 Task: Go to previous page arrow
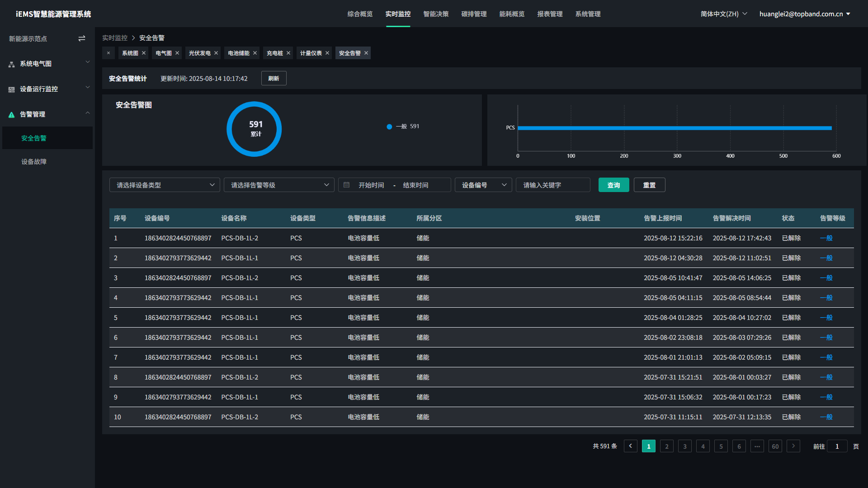coord(631,446)
